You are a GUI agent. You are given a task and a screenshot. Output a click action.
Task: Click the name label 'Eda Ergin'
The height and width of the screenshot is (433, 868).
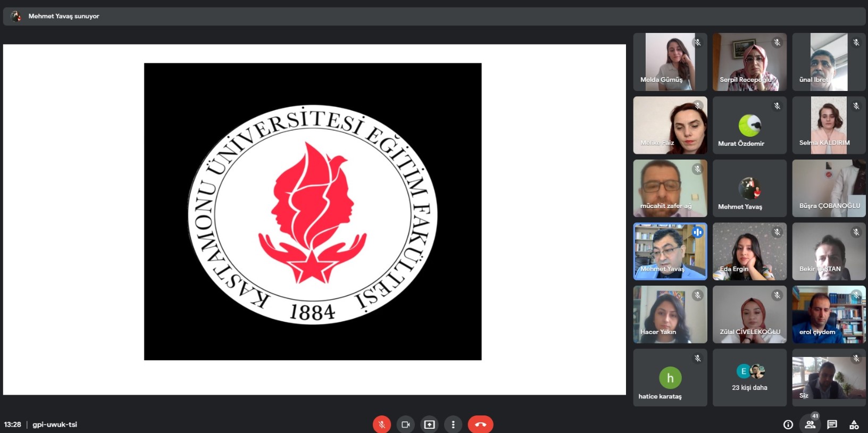734,269
